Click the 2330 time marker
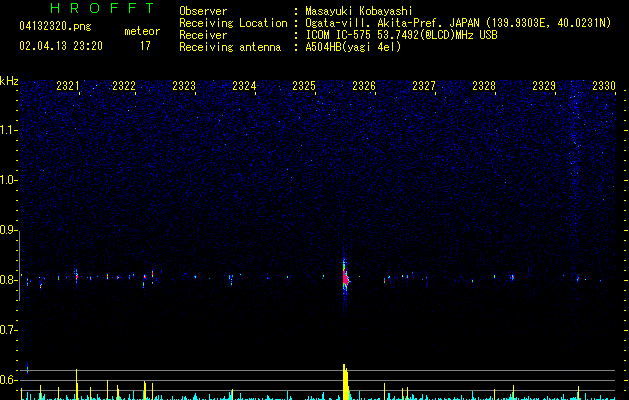 (604, 86)
